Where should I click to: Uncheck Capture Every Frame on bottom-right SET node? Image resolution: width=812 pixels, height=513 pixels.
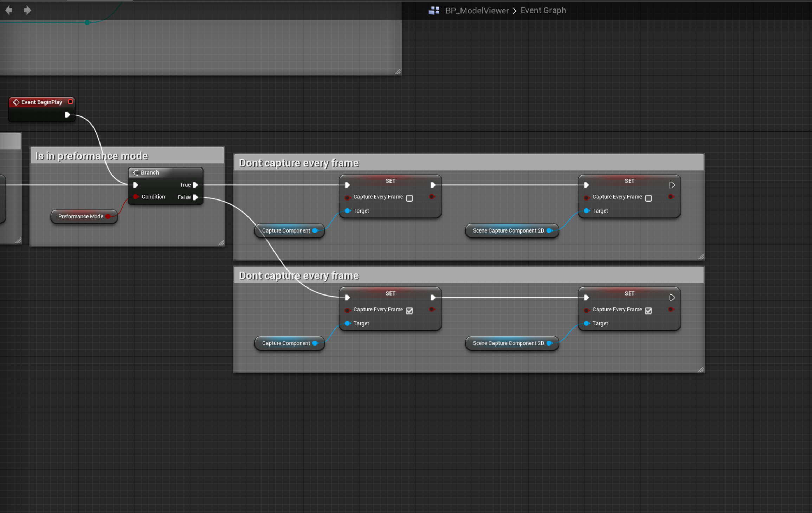tap(648, 311)
